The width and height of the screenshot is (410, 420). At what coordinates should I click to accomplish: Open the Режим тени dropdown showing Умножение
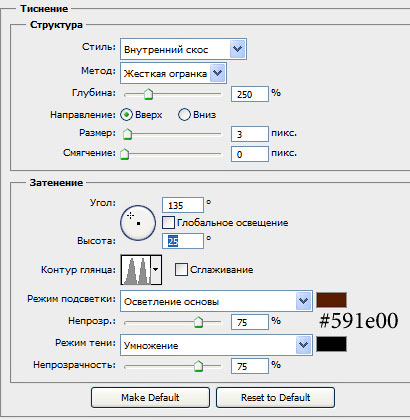216,345
